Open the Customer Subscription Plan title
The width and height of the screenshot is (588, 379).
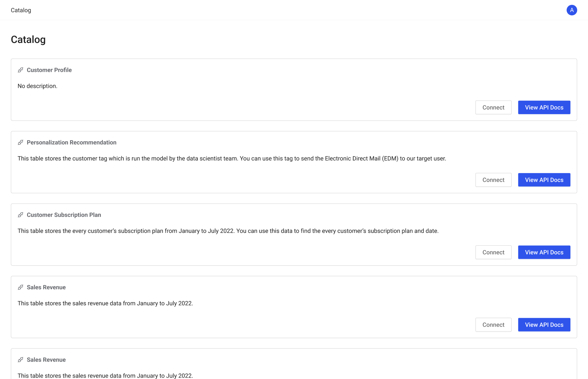point(64,215)
